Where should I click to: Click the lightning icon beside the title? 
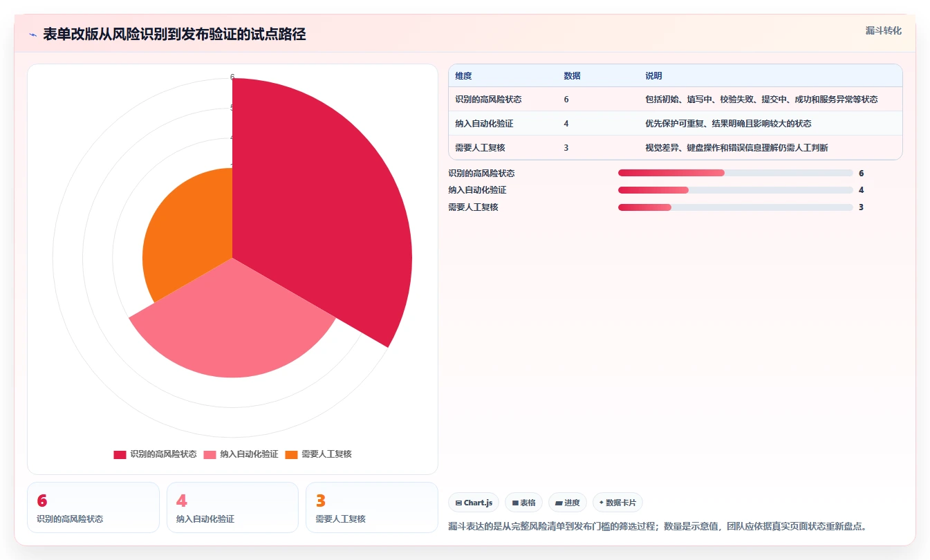pos(33,35)
